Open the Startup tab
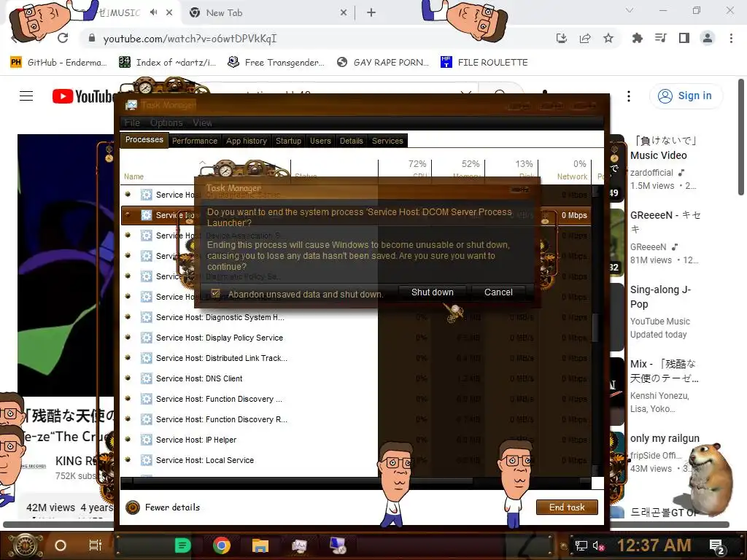 point(288,141)
